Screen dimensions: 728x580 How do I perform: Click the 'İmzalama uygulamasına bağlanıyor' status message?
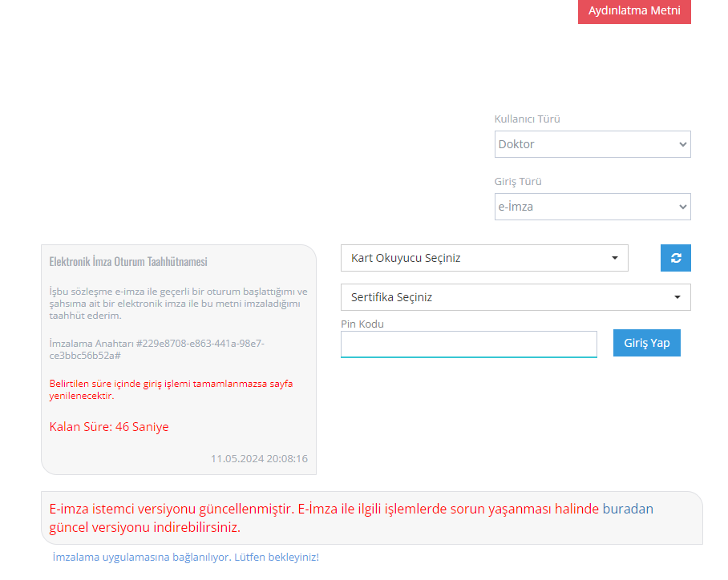[x=185, y=557]
